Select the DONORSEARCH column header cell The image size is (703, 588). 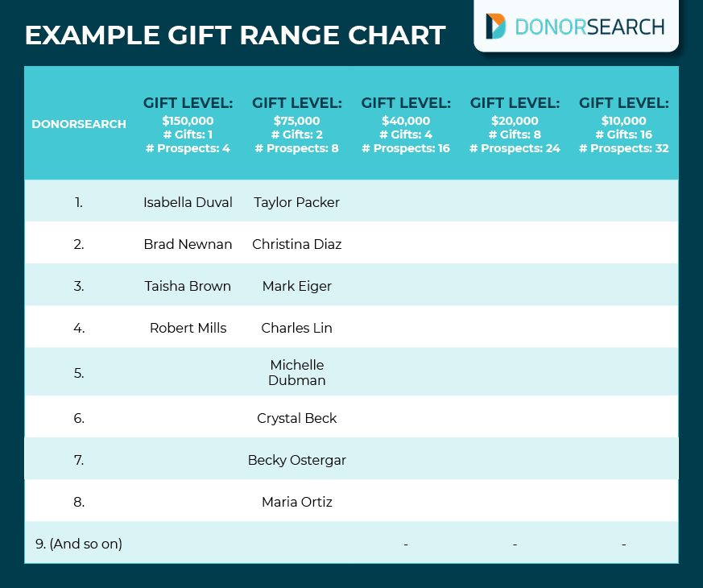click(x=79, y=124)
